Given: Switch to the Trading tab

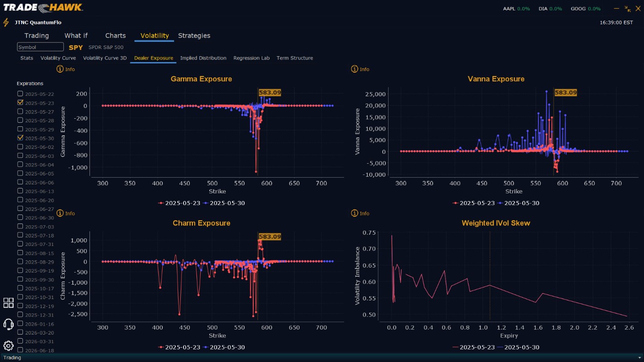Looking at the screenshot, I should tap(36, 36).
